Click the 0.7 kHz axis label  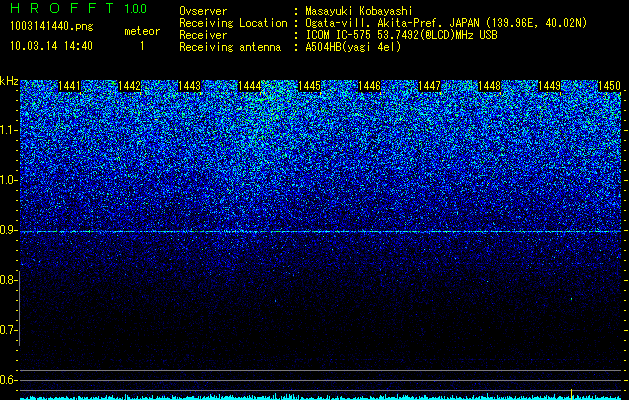[8, 330]
